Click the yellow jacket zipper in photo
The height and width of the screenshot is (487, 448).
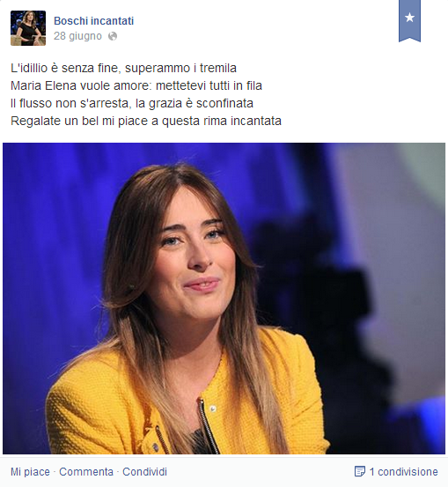pyautogui.click(x=208, y=425)
